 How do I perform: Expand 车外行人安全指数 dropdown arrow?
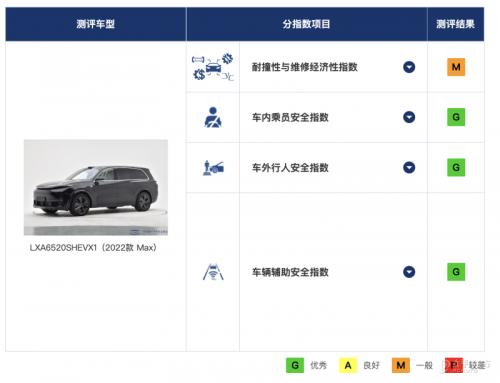pyautogui.click(x=409, y=167)
